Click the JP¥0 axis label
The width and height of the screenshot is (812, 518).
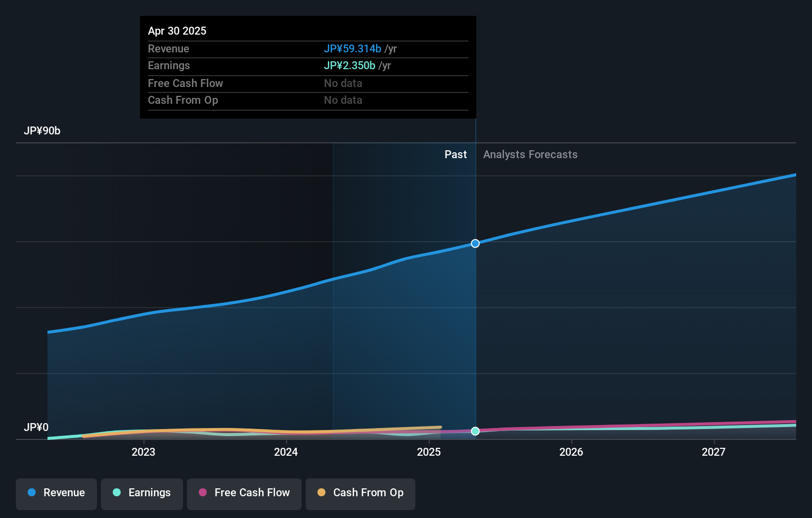click(x=36, y=427)
